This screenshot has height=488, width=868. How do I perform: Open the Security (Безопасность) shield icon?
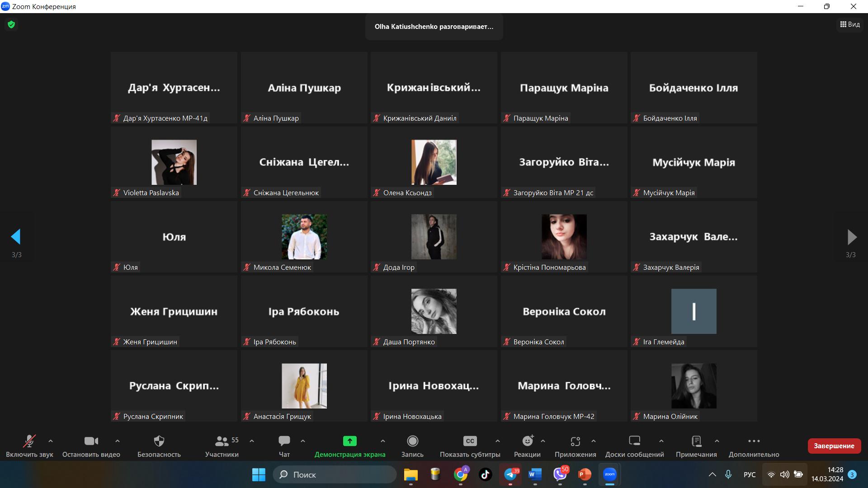[159, 441]
